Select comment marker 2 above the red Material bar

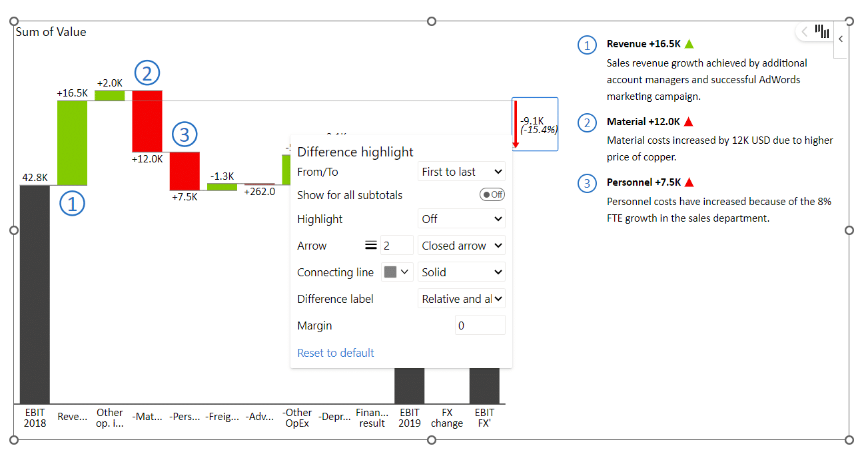point(147,73)
